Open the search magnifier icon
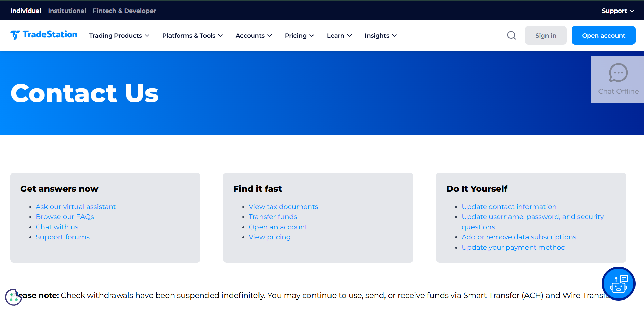 coord(511,35)
